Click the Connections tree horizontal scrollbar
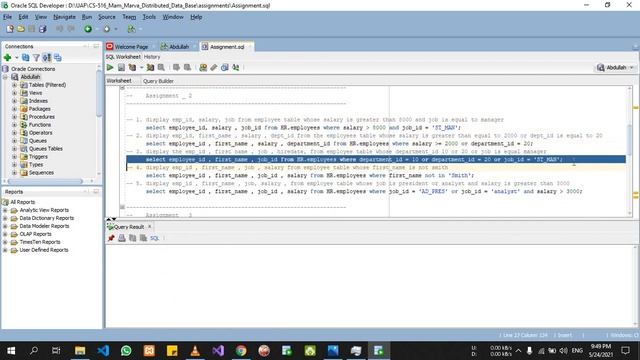This screenshot has height=360, width=640. click(46, 181)
